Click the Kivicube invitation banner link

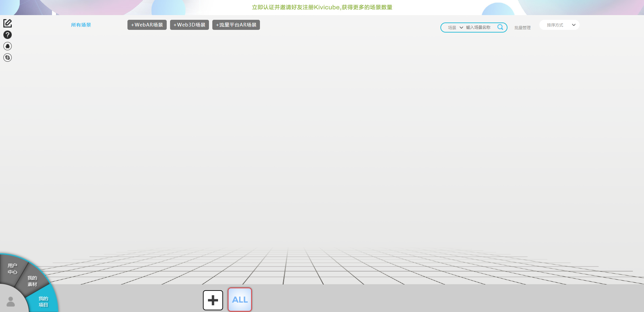(x=322, y=7)
